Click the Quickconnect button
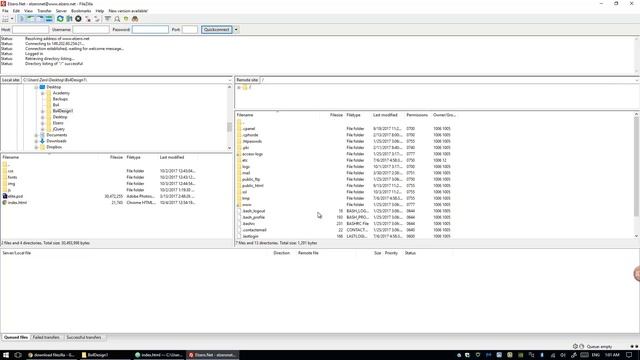 pyautogui.click(x=217, y=29)
